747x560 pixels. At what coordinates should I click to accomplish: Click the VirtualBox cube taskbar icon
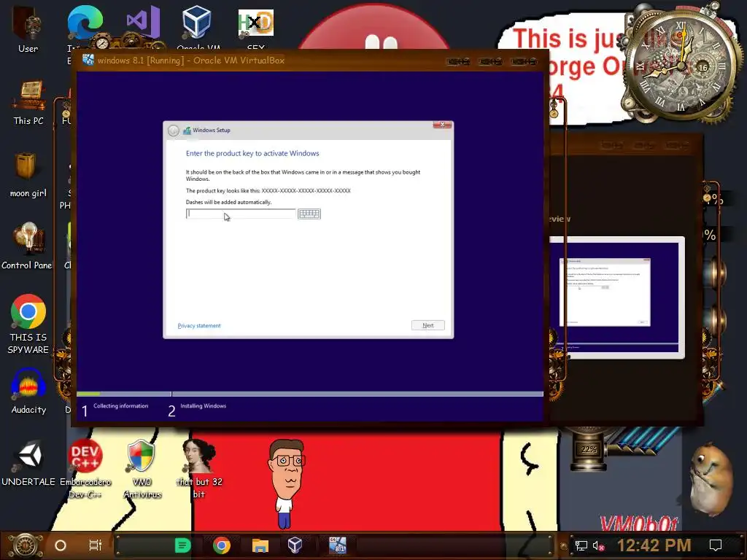[295, 545]
